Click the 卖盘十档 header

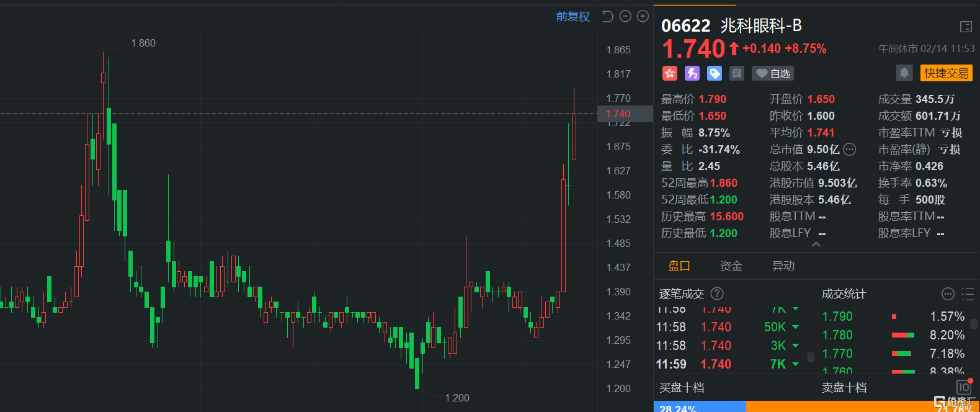pos(844,388)
